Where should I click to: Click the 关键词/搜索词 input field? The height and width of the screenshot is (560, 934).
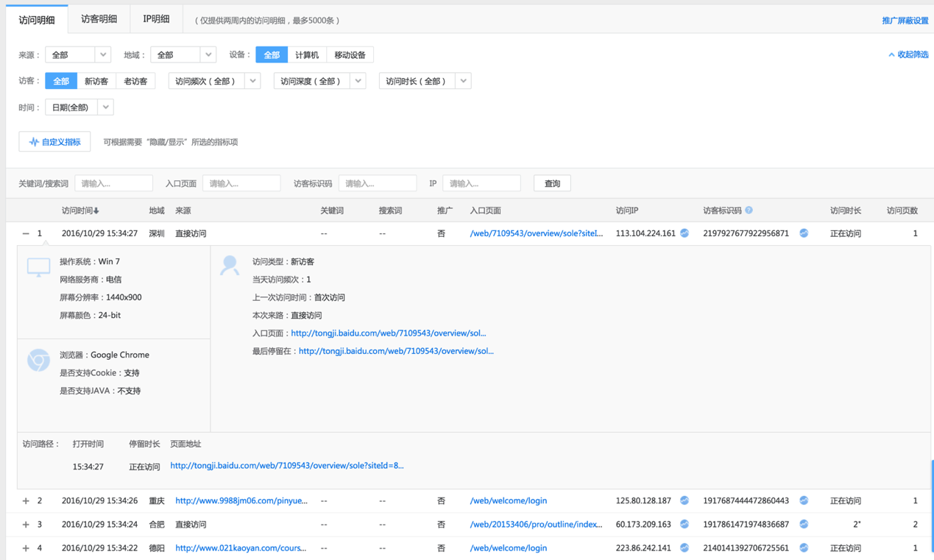click(113, 184)
